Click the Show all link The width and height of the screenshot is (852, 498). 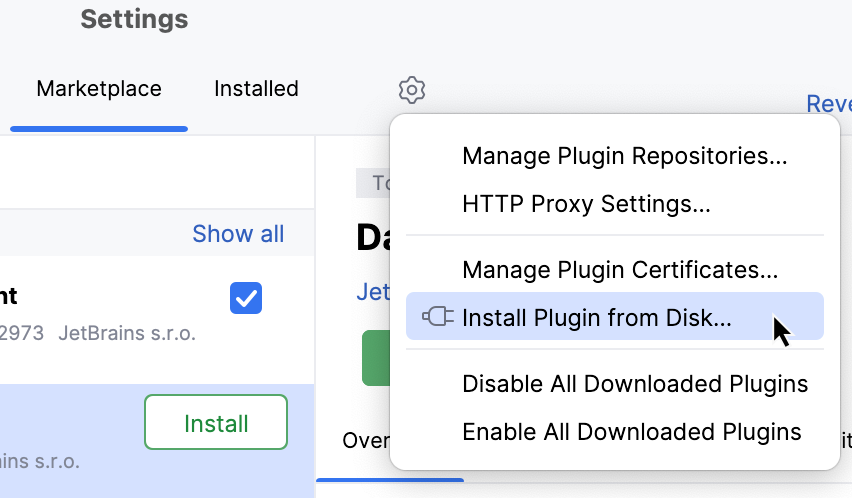point(238,234)
